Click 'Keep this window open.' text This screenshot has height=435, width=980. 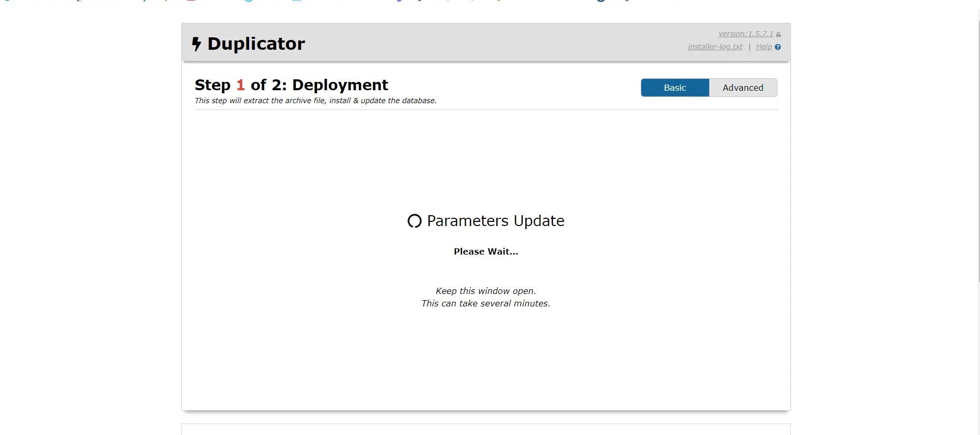click(x=486, y=291)
